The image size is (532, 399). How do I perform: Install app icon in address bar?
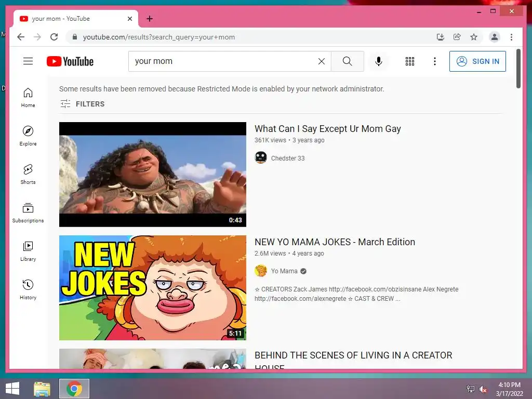[441, 37]
